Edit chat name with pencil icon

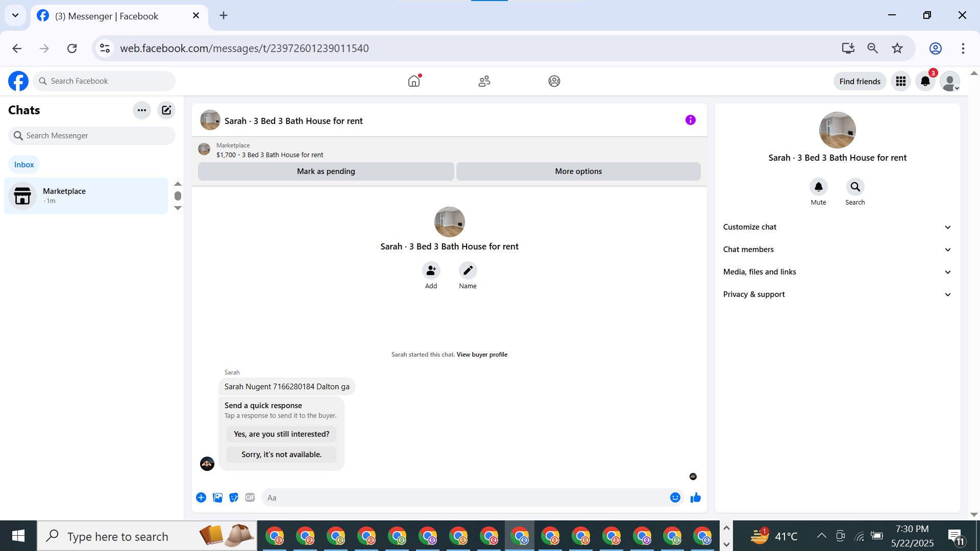468,270
